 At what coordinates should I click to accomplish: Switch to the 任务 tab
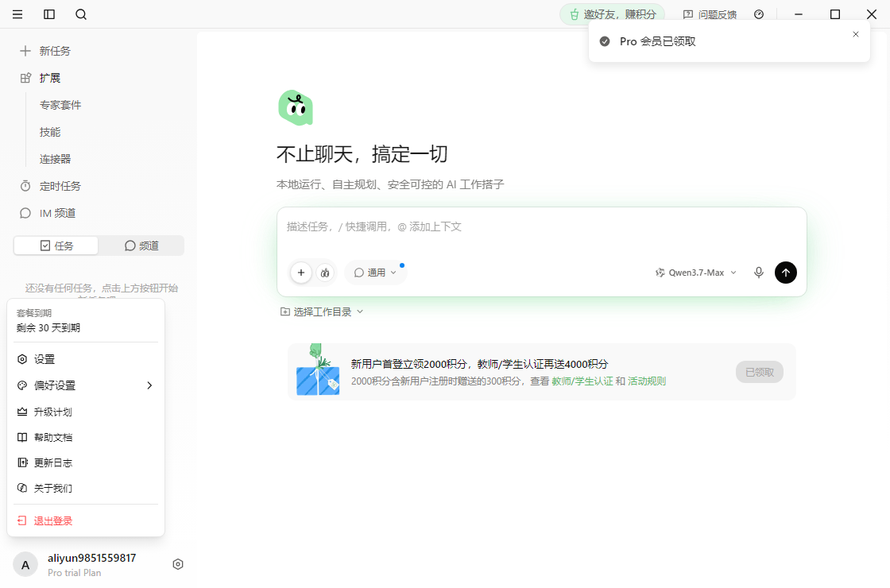pyautogui.click(x=56, y=246)
